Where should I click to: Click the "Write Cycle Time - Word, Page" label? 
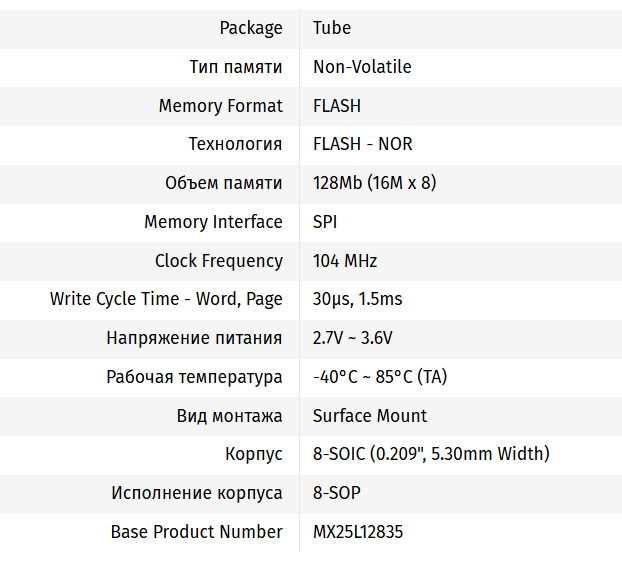(x=166, y=299)
